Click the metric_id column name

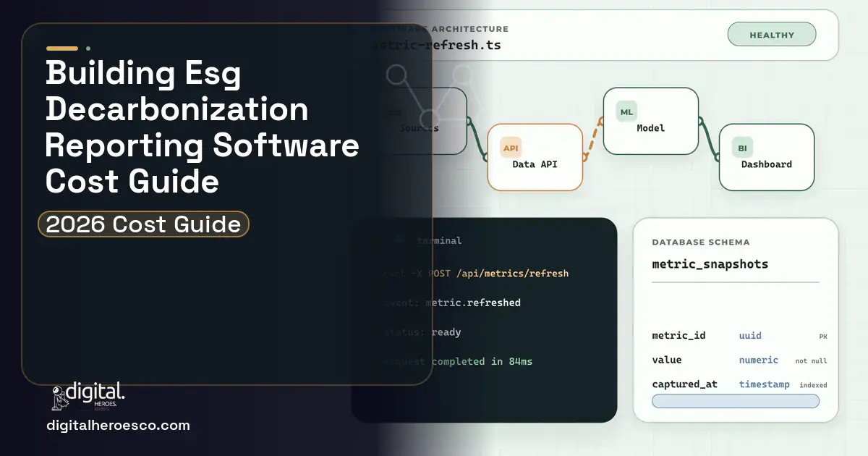click(678, 336)
